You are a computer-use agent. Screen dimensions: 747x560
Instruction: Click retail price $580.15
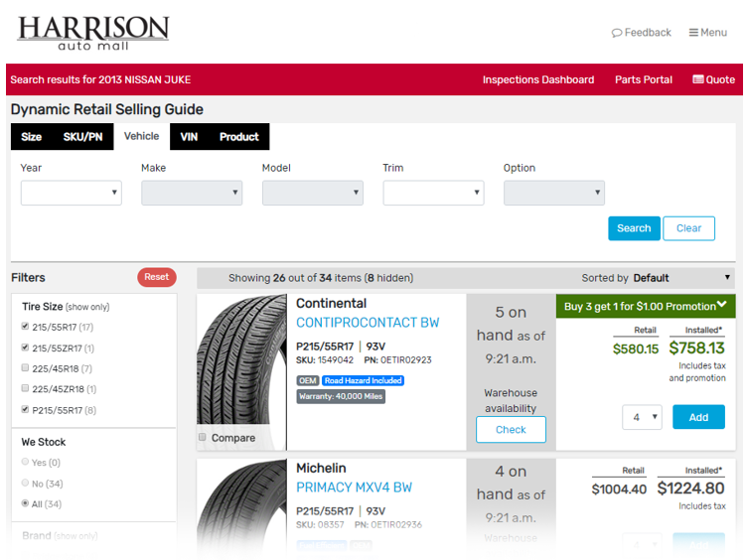[636, 350]
